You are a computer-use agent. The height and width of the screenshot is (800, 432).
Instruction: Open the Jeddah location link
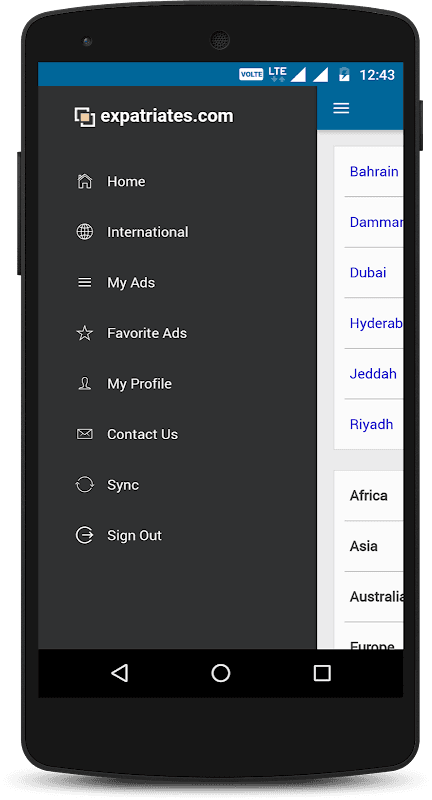[373, 373]
